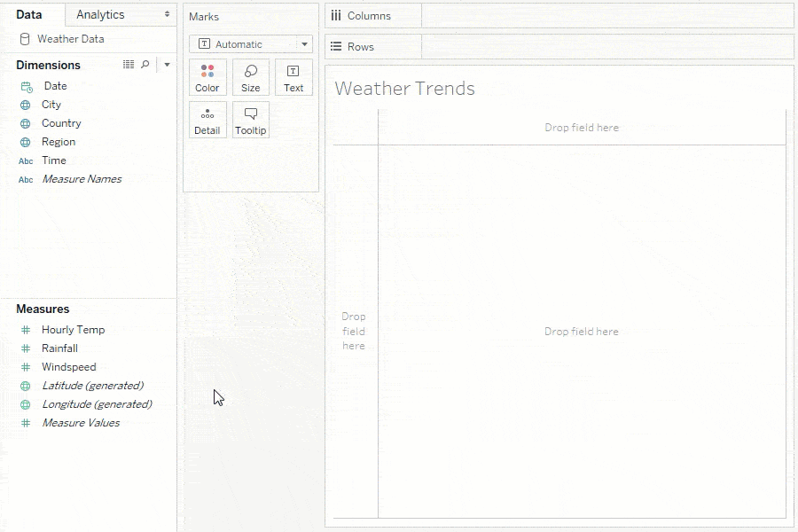Open Color on the Marks card
Screen dimensions: 798x532
[x=207, y=77]
